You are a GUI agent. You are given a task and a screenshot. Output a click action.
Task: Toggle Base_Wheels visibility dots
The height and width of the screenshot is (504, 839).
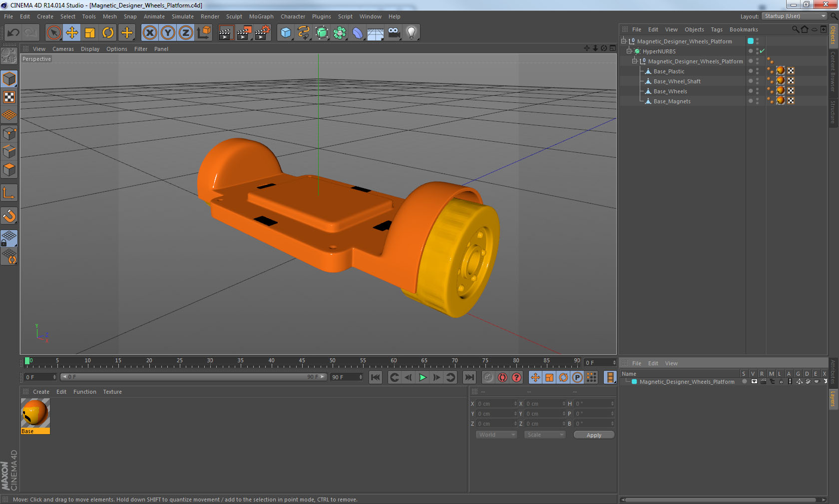[x=757, y=91]
